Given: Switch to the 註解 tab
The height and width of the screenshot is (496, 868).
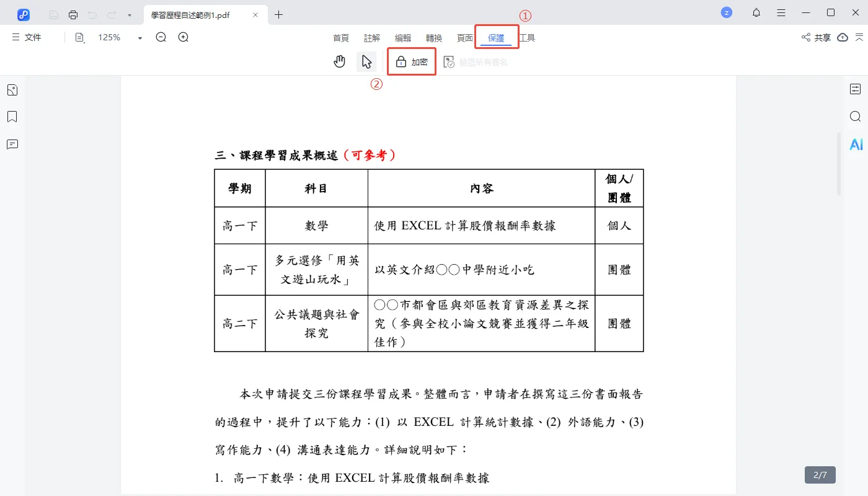Looking at the screenshot, I should [372, 38].
